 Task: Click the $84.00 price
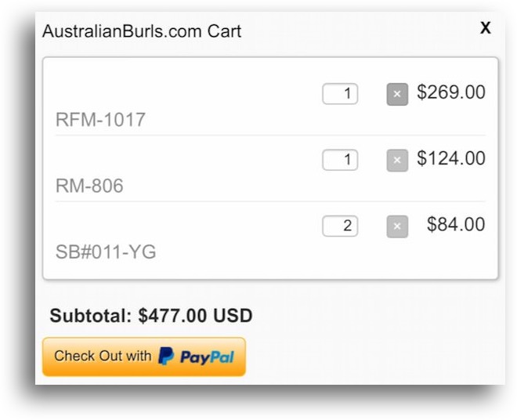[456, 225]
